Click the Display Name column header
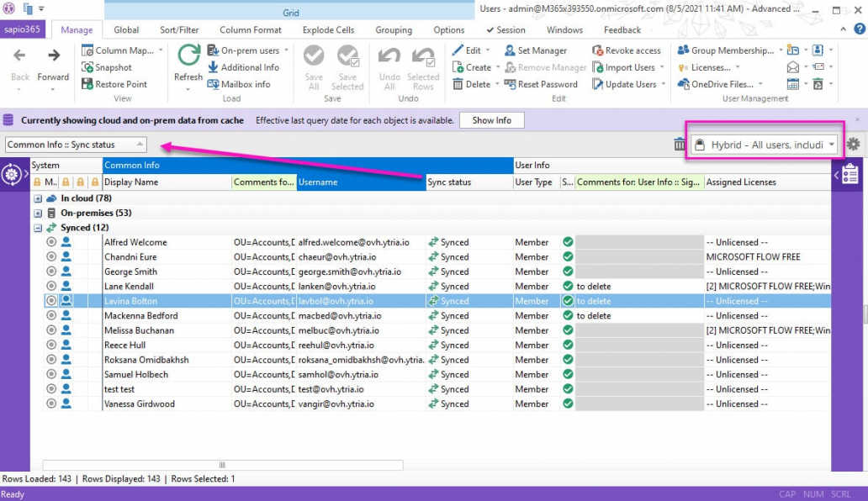Viewport: 868px width, 501px height. click(167, 182)
